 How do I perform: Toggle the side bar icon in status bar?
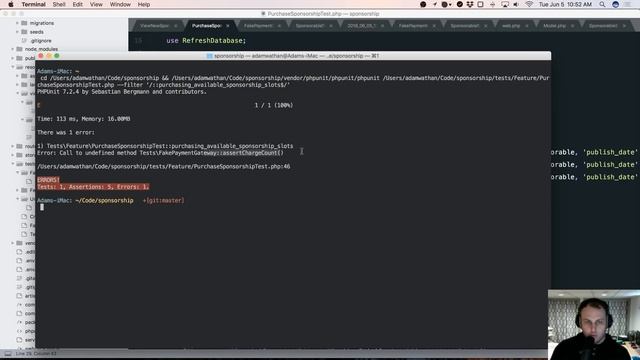(x=8, y=353)
